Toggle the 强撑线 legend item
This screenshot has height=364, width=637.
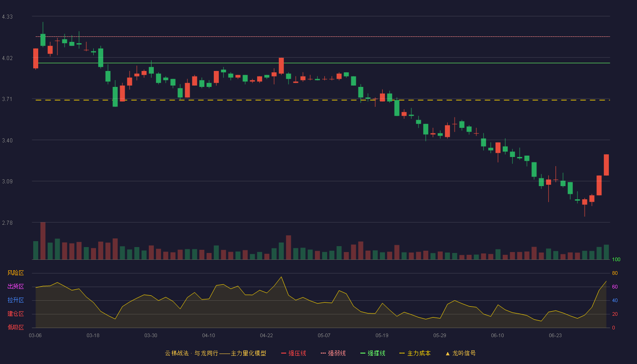(373, 353)
